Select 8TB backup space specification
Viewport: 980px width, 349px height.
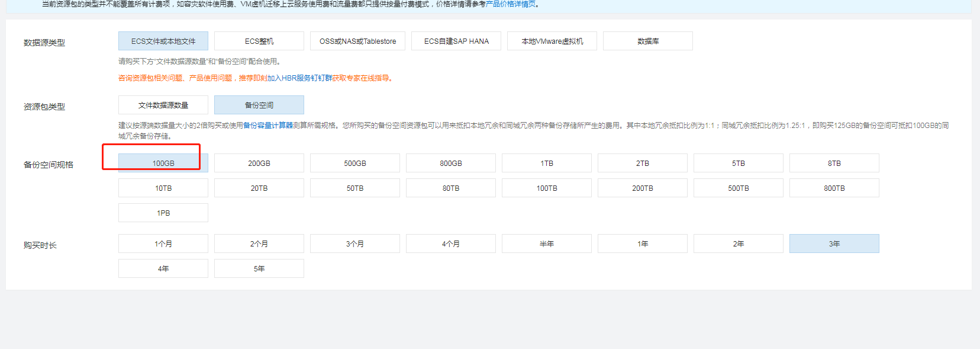(x=834, y=163)
